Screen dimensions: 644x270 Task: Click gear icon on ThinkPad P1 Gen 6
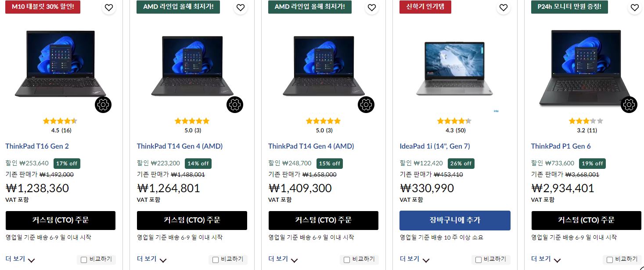pyautogui.click(x=629, y=105)
